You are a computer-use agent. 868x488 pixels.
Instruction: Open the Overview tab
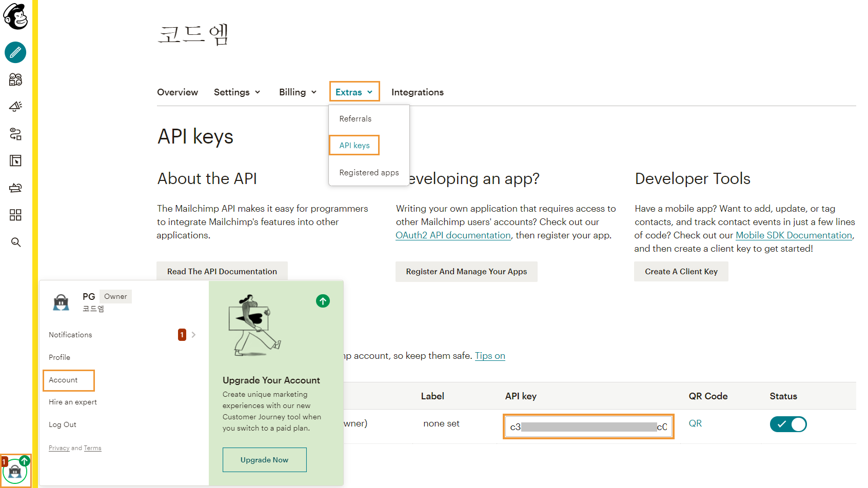pyautogui.click(x=177, y=92)
